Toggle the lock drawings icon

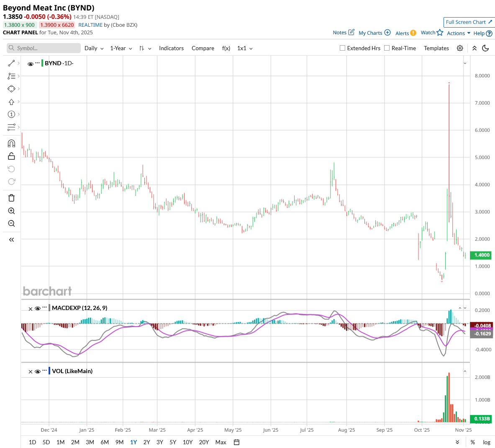click(x=11, y=156)
